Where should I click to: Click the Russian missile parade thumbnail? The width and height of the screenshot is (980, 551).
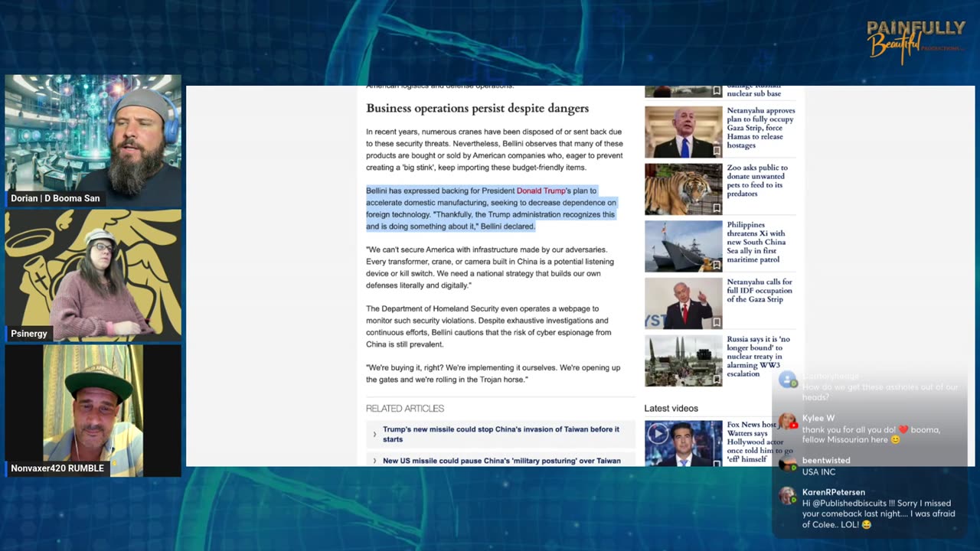(683, 360)
